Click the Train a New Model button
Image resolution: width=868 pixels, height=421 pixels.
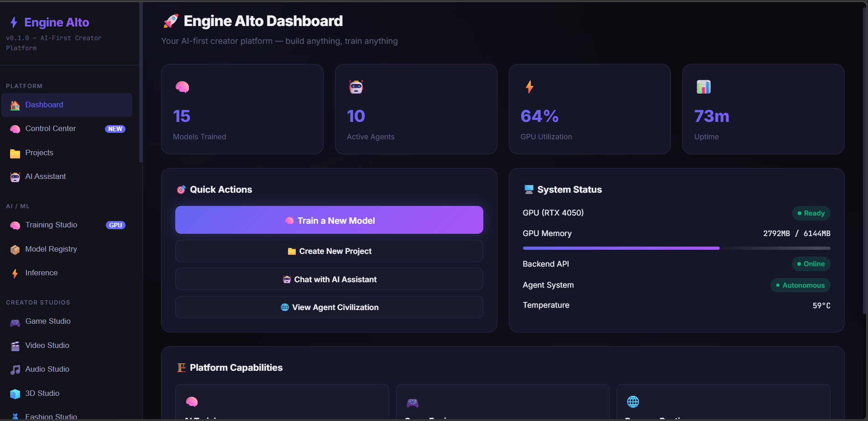[x=329, y=220]
